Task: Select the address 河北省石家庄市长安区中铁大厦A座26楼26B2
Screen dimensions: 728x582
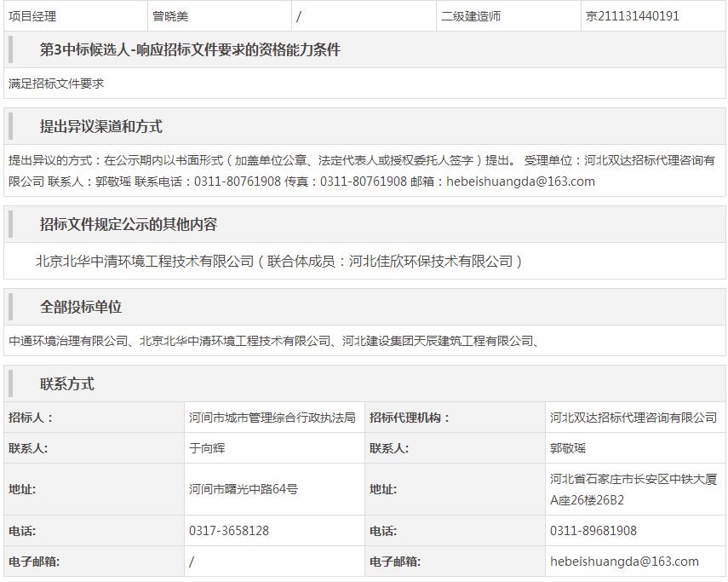Action: click(633, 489)
